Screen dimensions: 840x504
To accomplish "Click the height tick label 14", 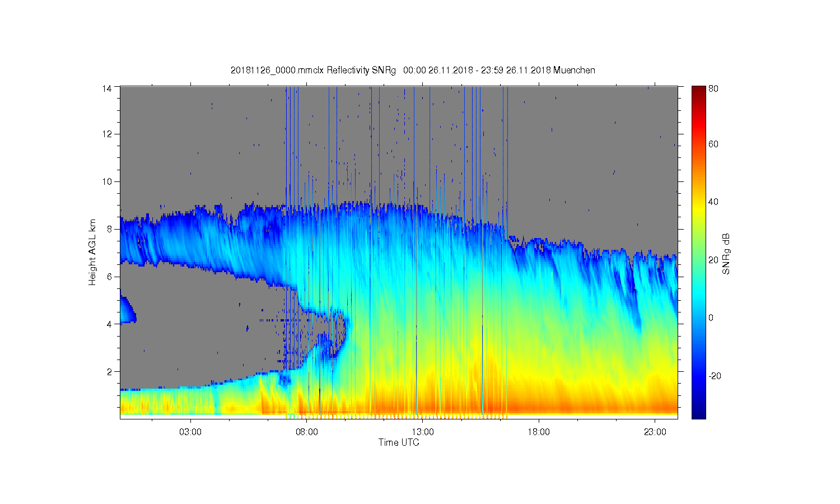I will 108,88.
